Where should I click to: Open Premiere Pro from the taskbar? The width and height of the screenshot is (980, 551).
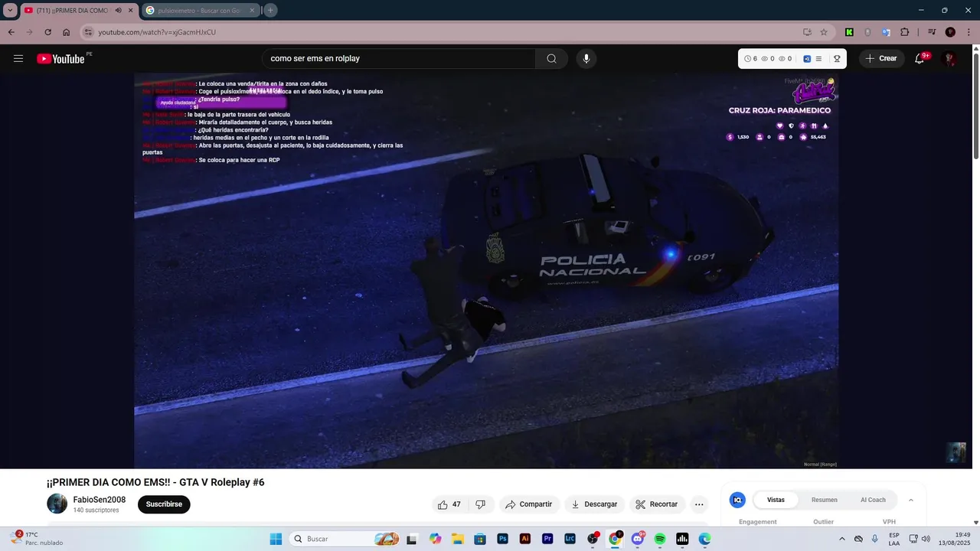point(547,539)
